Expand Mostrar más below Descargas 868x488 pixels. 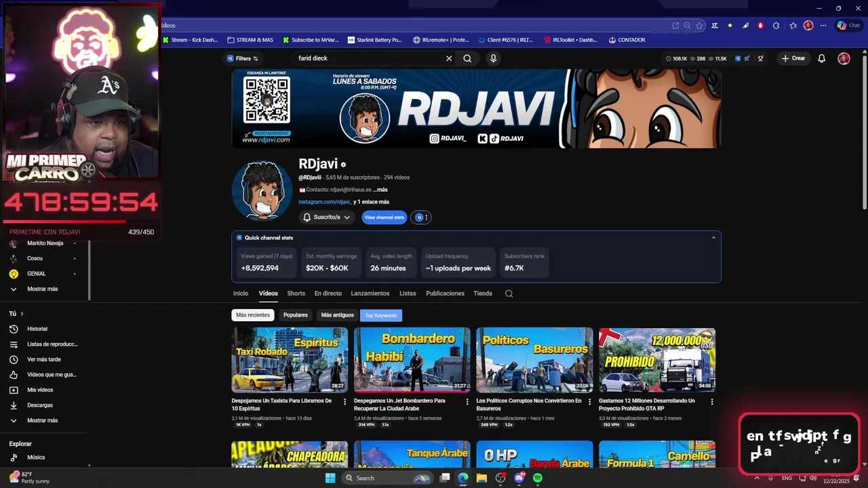[x=43, y=420]
